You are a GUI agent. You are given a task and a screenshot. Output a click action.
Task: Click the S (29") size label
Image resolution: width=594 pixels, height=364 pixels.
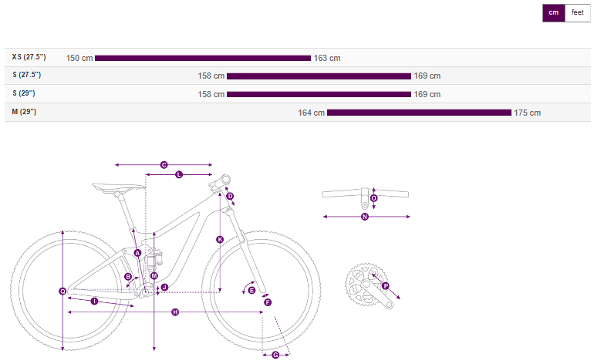tap(25, 94)
